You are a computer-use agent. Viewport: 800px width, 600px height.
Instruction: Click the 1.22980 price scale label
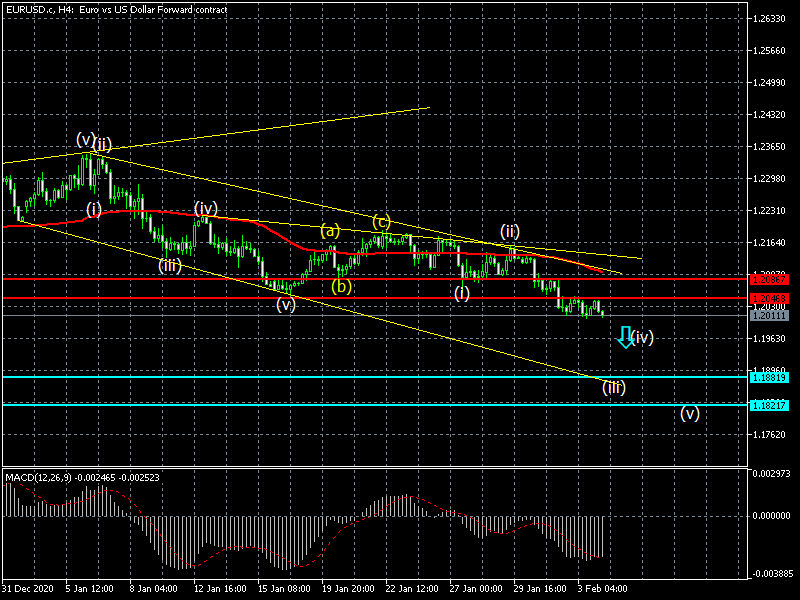[769, 179]
